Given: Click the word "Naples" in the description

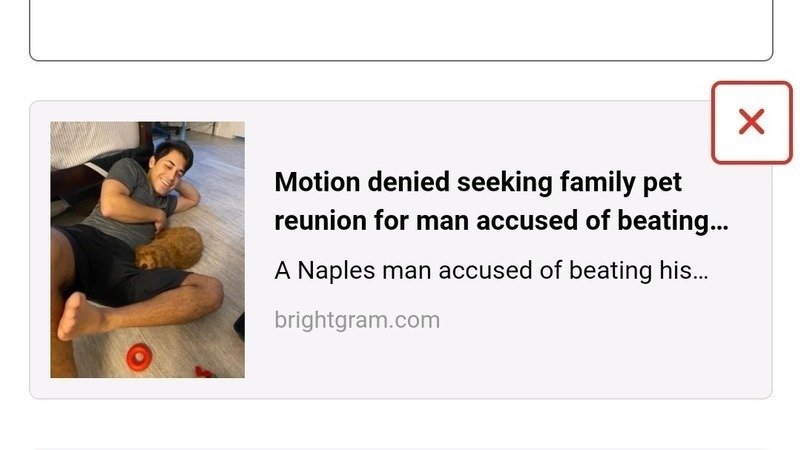Looking at the screenshot, I should pos(336,270).
